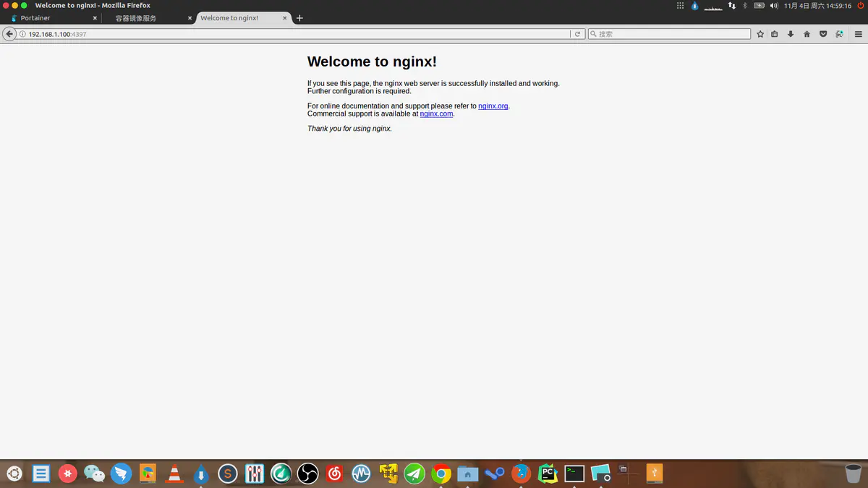
Task: Click the orange USB drive icon in dock
Action: point(654,474)
